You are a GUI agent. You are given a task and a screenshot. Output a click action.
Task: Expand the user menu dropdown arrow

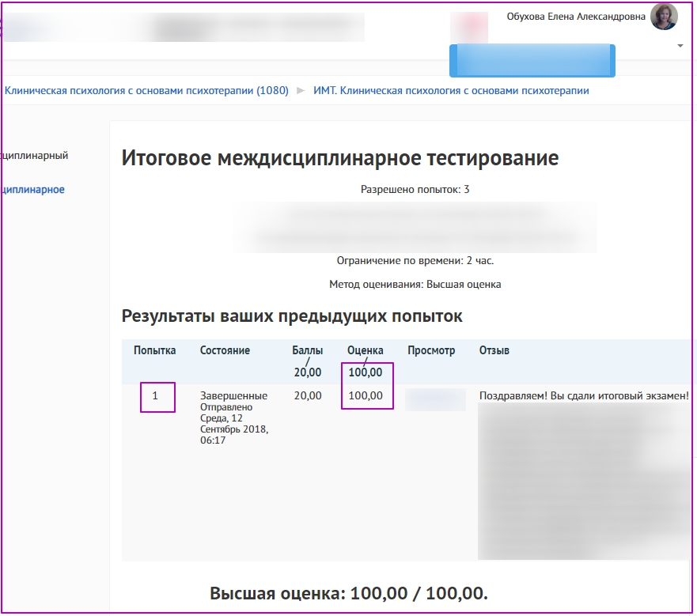(680, 47)
